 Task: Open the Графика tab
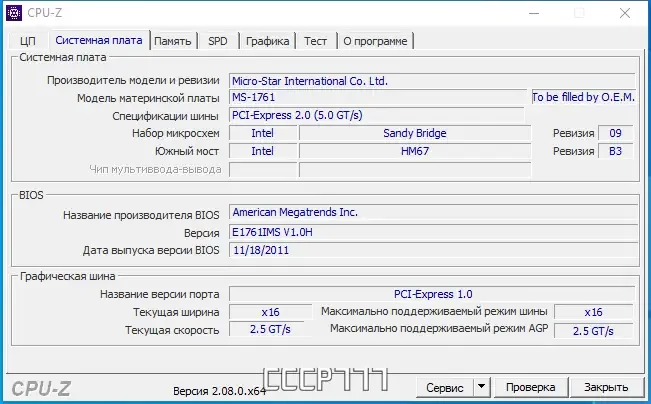click(267, 41)
